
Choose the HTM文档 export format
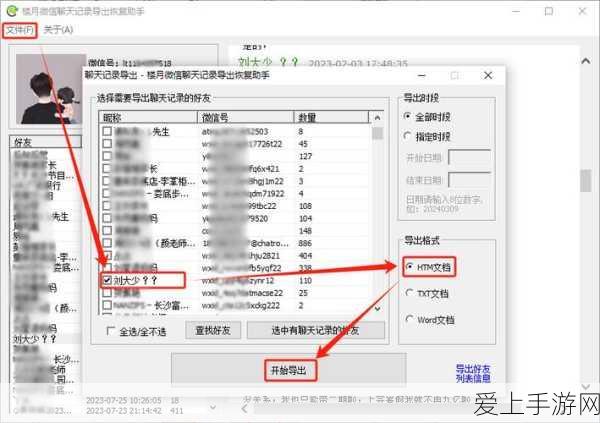point(409,266)
